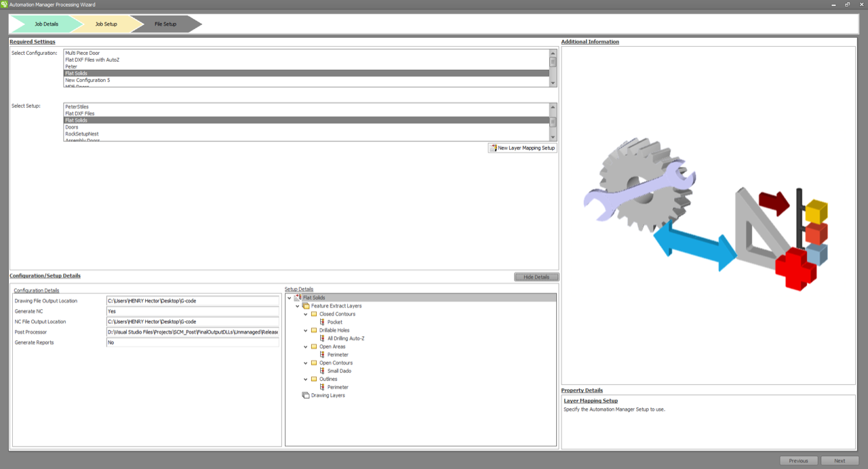This screenshot has width=868, height=469.
Task: Collapse the Open Contours tree node
Action: pos(305,363)
